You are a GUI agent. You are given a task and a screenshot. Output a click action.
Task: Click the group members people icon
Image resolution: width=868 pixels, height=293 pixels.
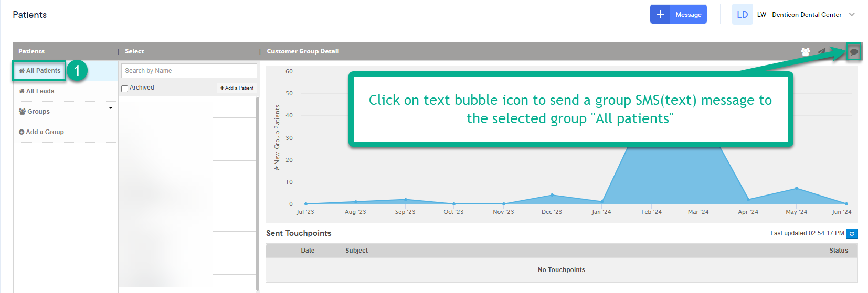[806, 51]
